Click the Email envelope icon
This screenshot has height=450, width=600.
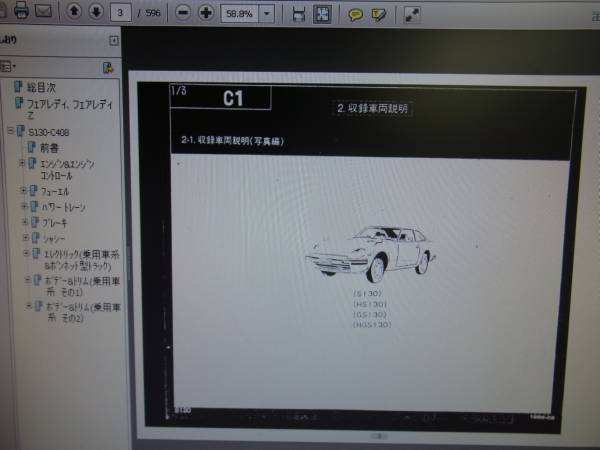43,10
